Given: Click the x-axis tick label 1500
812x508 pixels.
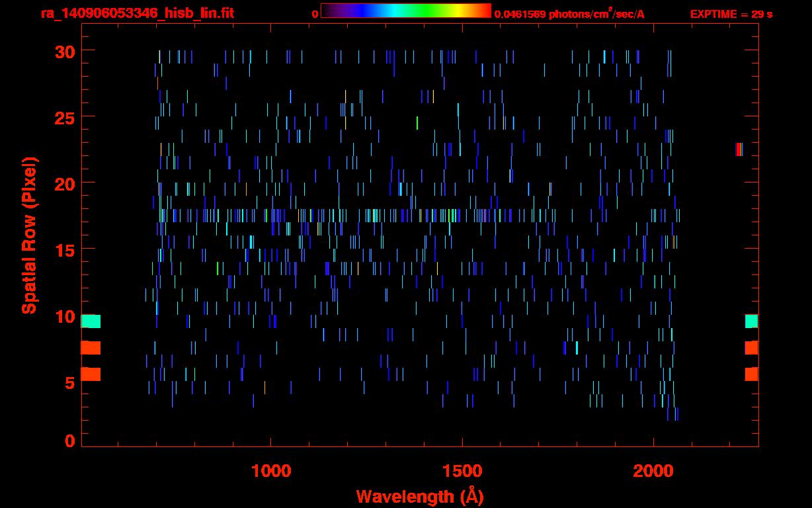Looking at the screenshot, I should tap(462, 471).
